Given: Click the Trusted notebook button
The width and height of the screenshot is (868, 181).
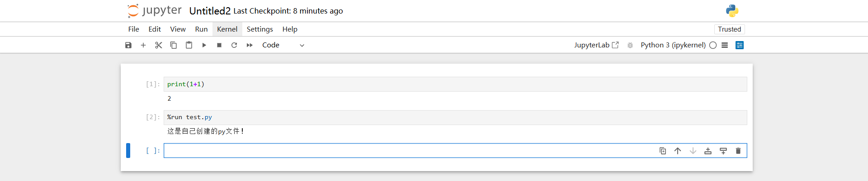Looking at the screenshot, I should point(729,29).
